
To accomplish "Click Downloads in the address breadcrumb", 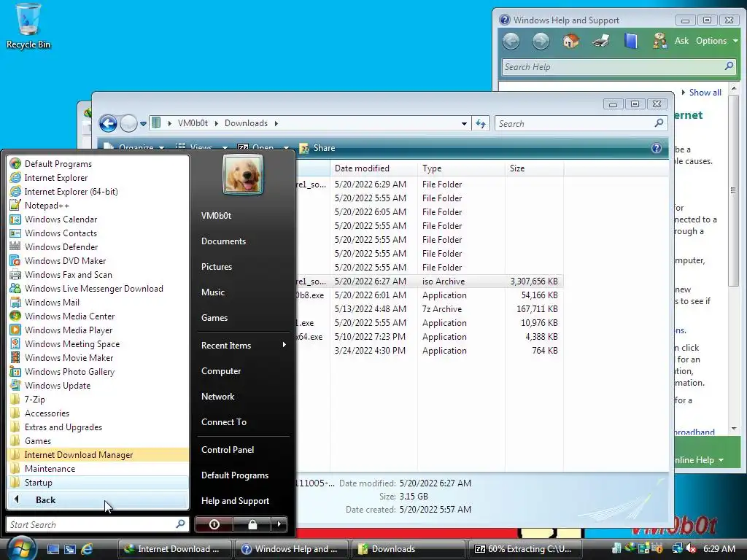I will coord(247,123).
